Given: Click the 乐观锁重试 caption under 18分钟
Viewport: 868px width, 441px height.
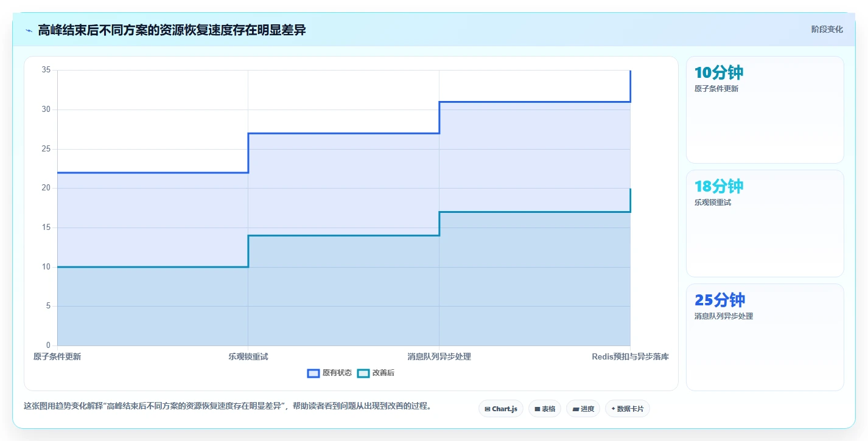Looking at the screenshot, I should [x=713, y=203].
